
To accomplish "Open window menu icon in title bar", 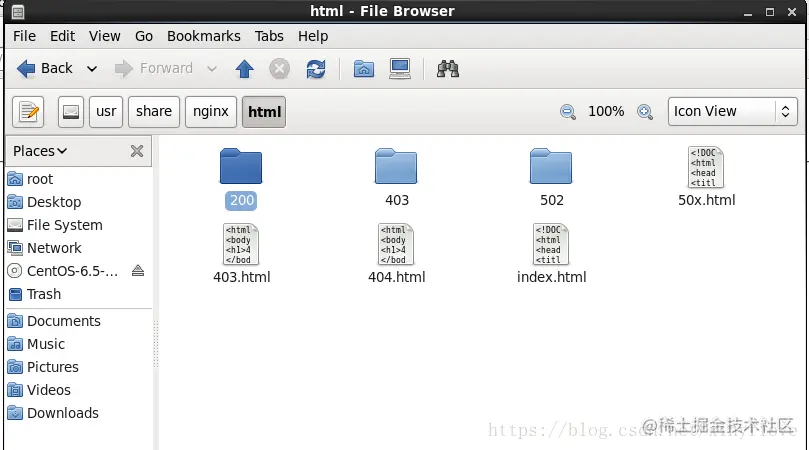I will click(18, 11).
